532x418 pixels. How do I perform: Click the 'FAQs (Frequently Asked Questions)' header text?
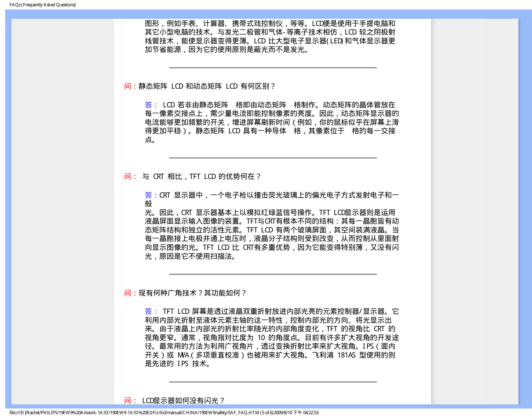coord(43,5)
